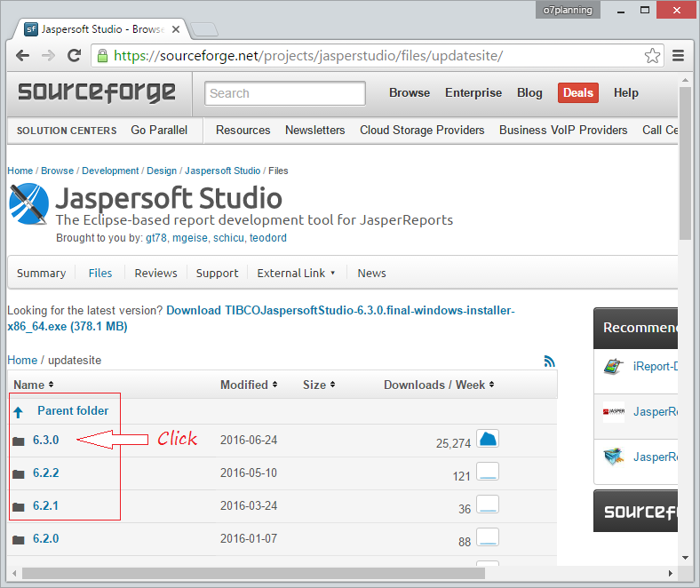Open the 6.3.0 folder link
Screen dimensions: 700x588
click(45, 440)
